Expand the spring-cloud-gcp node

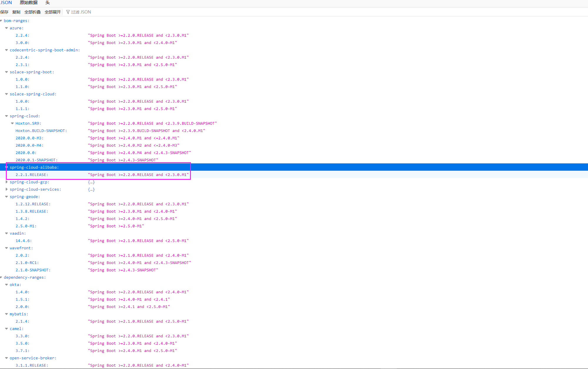[6, 182]
